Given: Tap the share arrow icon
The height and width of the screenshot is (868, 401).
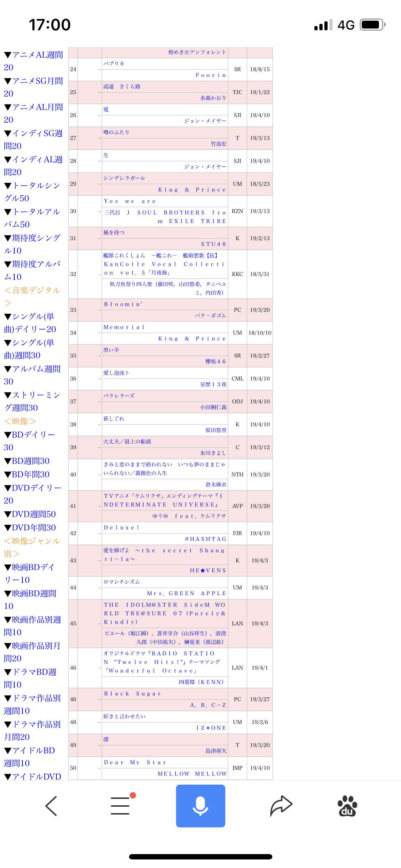Looking at the screenshot, I should (281, 806).
